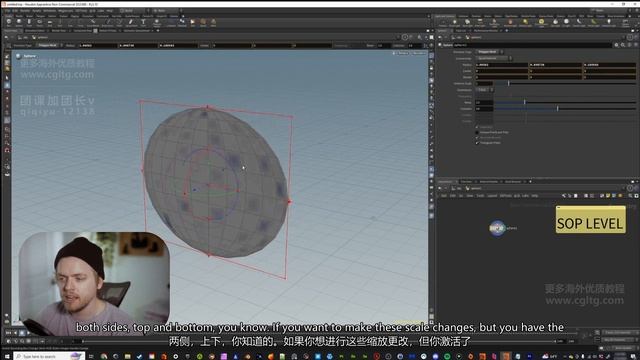Viewport: 640px width, 360px height.
Task: Select the Platonic Solids shelf tool
Action: [157, 22]
